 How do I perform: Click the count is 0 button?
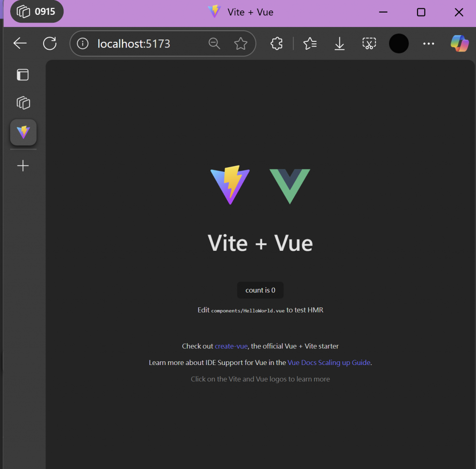[260, 290]
